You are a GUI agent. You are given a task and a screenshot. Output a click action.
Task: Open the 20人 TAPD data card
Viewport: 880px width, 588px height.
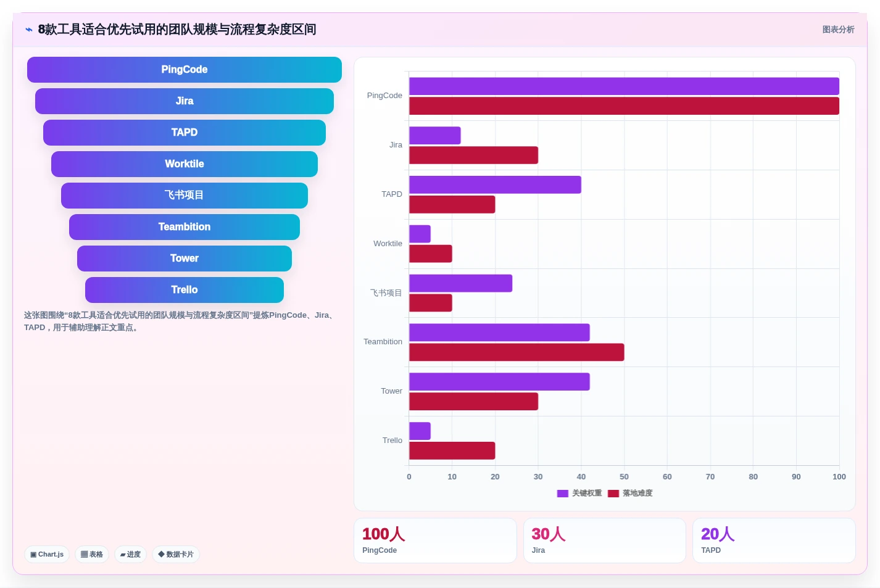[774, 540]
